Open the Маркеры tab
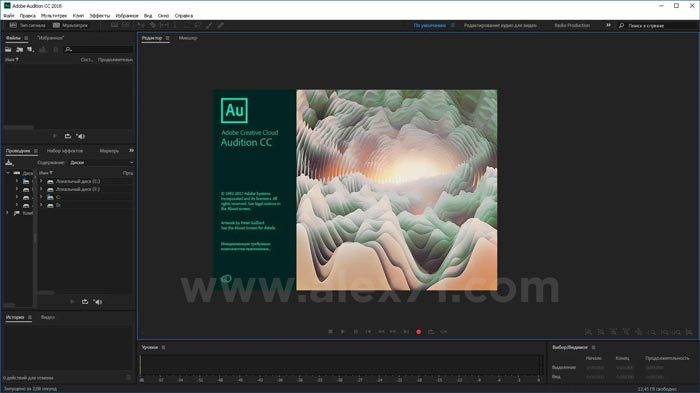The height and width of the screenshot is (393, 700). pos(109,151)
